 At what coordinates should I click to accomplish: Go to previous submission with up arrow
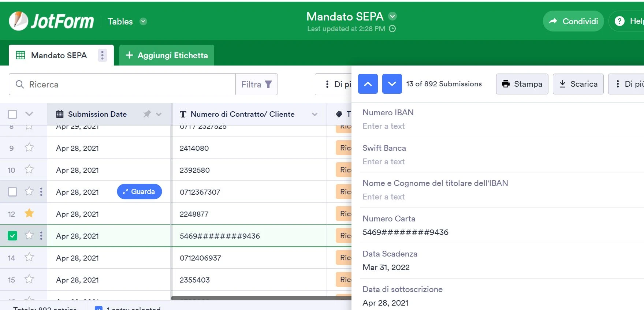[368, 84]
